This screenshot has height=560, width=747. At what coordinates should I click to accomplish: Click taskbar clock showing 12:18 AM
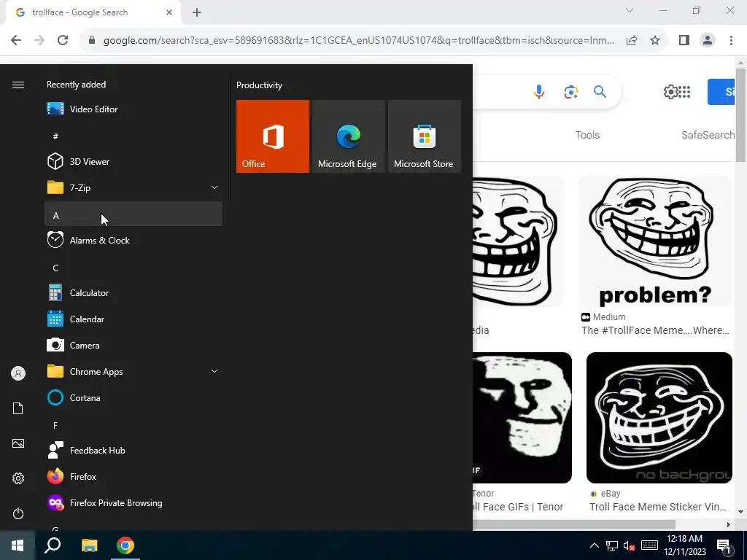click(x=684, y=545)
